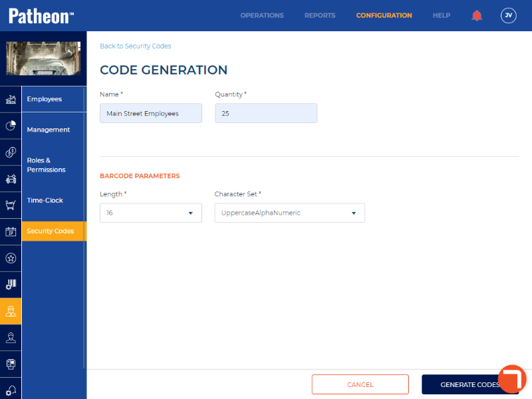Click Back to Security Codes link
This screenshot has width=532, height=399.
click(136, 46)
